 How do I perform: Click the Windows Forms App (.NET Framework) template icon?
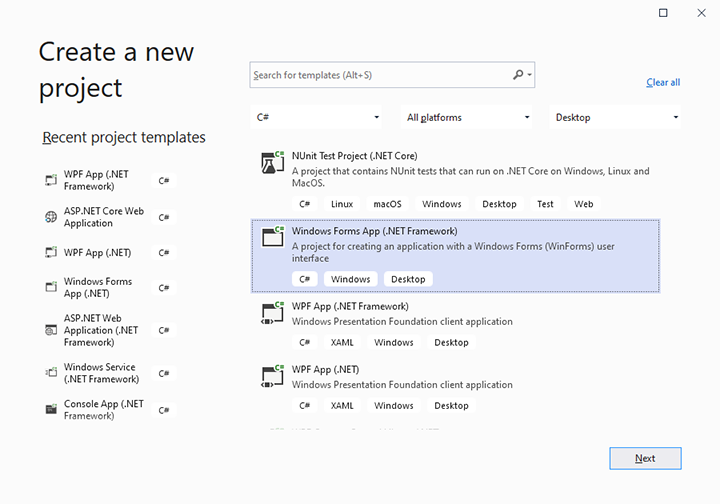pyautogui.click(x=273, y=237)
